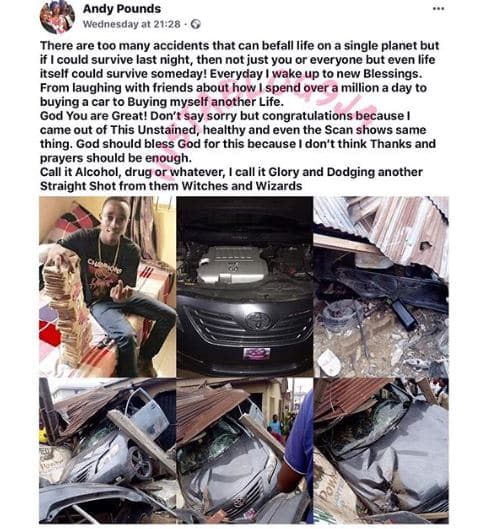
Task: Open photo of Toyota engine with hood up
Action: point(245,286)
